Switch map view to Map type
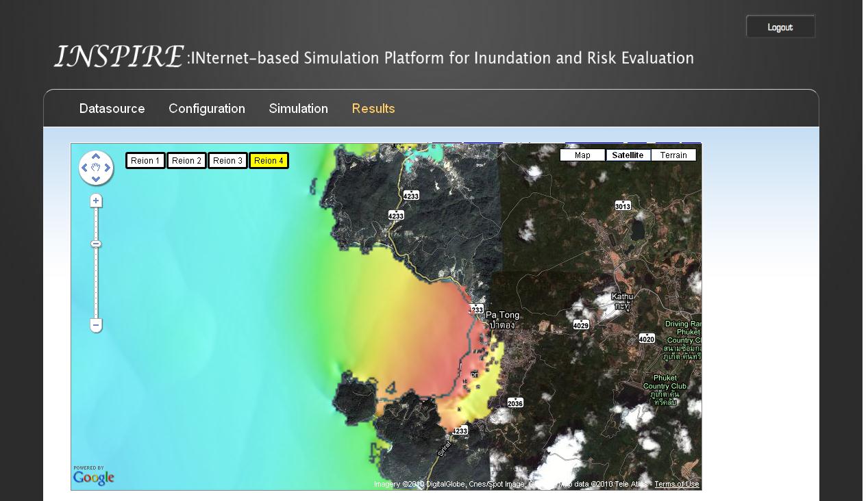This screenshot has width=868, height=501. click(582, 155)
